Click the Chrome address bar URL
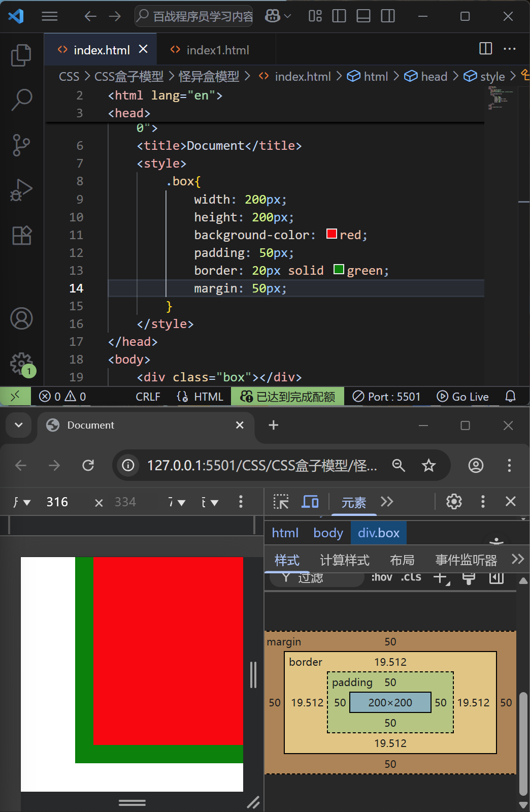Viewport: 530px width, 812px height. tap(262, 465)
